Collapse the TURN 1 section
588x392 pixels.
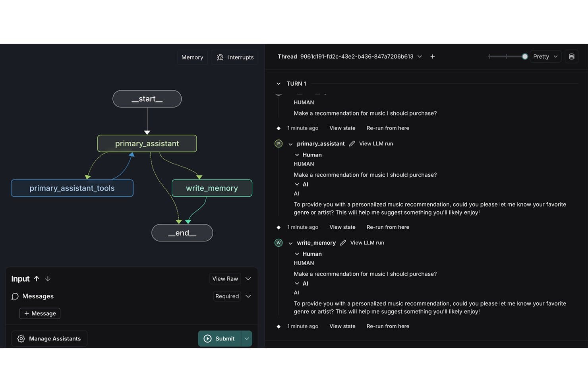(x=279, y=84)
